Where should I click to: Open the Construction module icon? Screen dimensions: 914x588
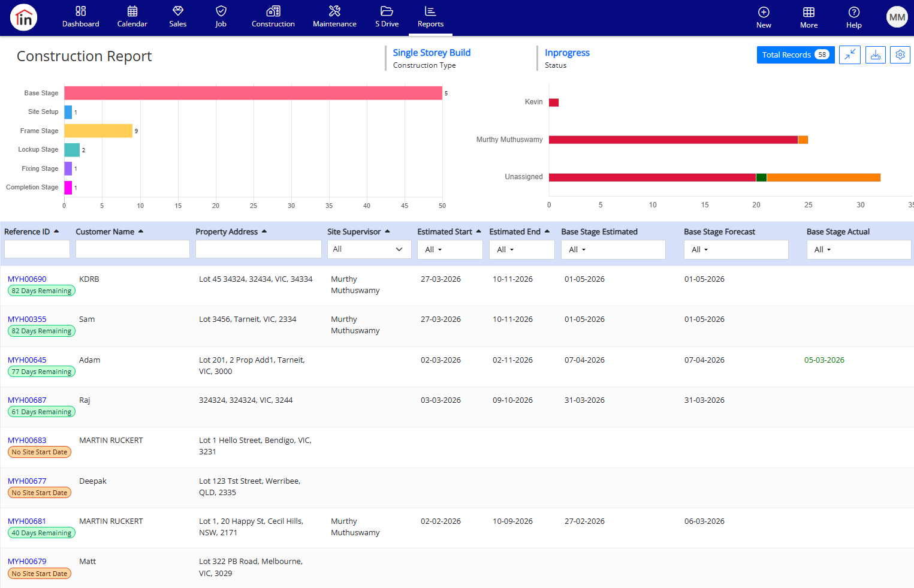click(273, 11)
